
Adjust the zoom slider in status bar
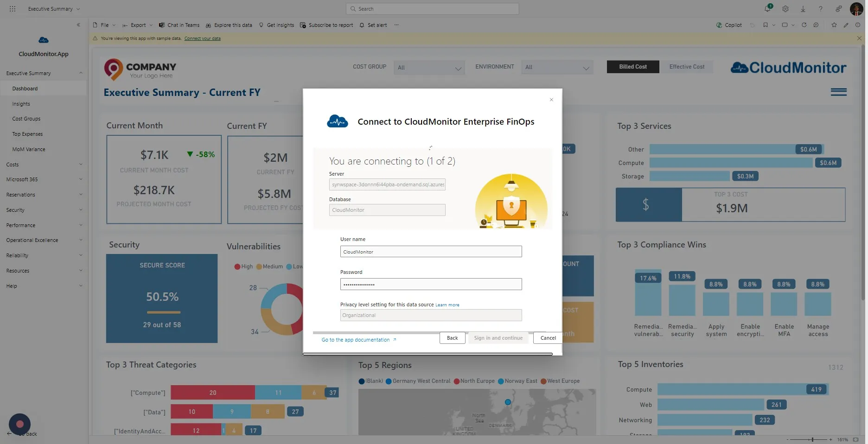tap(811, 439)
